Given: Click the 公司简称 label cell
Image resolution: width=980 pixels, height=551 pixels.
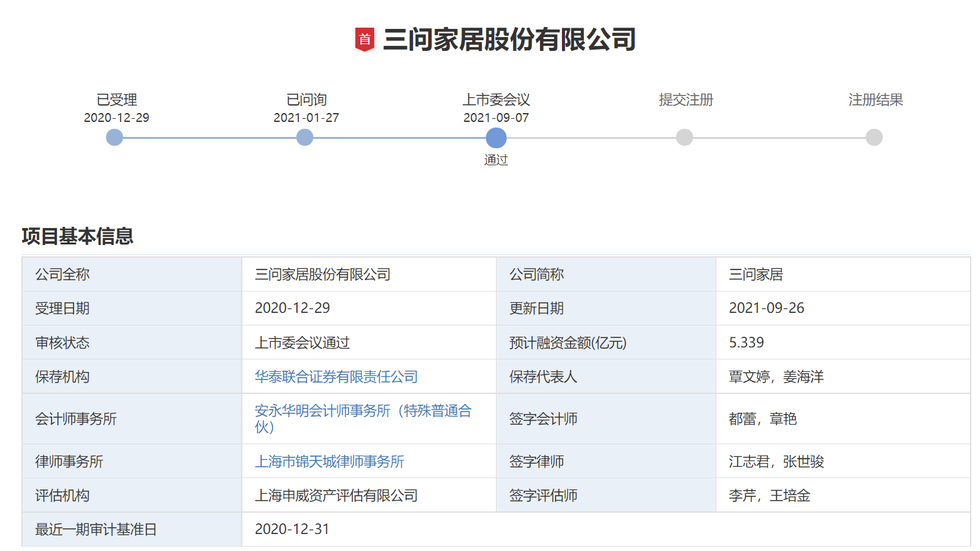Looking at the screenshot, I should (x=606, y=274).
